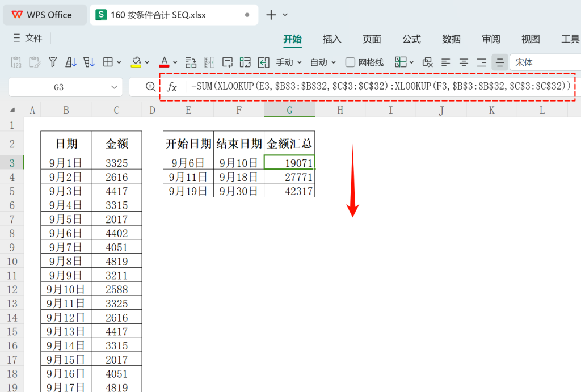Viewport: 581px width, 392px height.
Task: Open the fx insert function dialog
Action: 172,87
